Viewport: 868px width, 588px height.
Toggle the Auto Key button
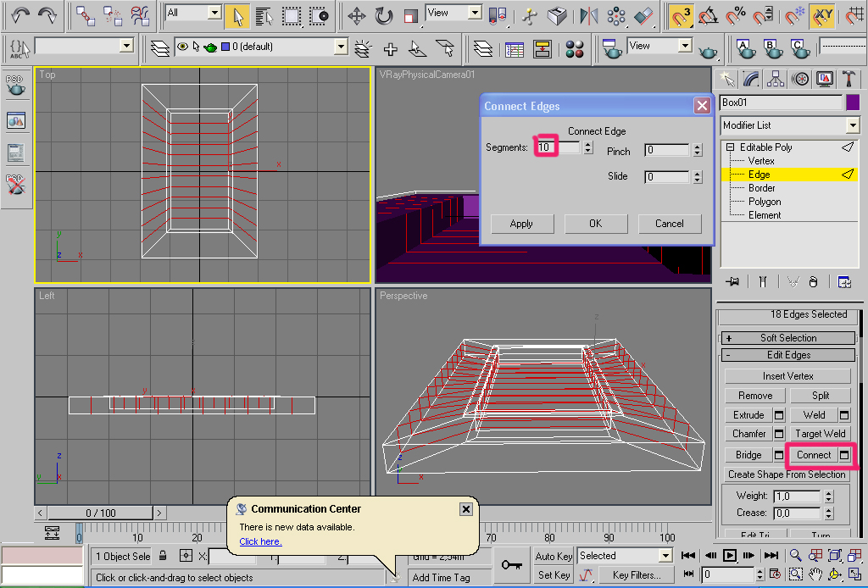point(554,556)
